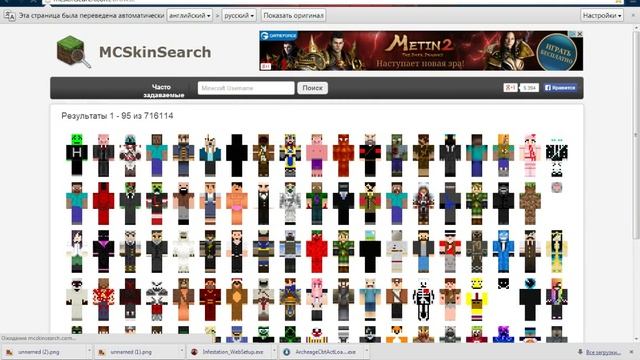Viewport: 640px width, 360px height.
Task: Click the AdChoices info icon on the banner
Action: [x=573, y=34]
